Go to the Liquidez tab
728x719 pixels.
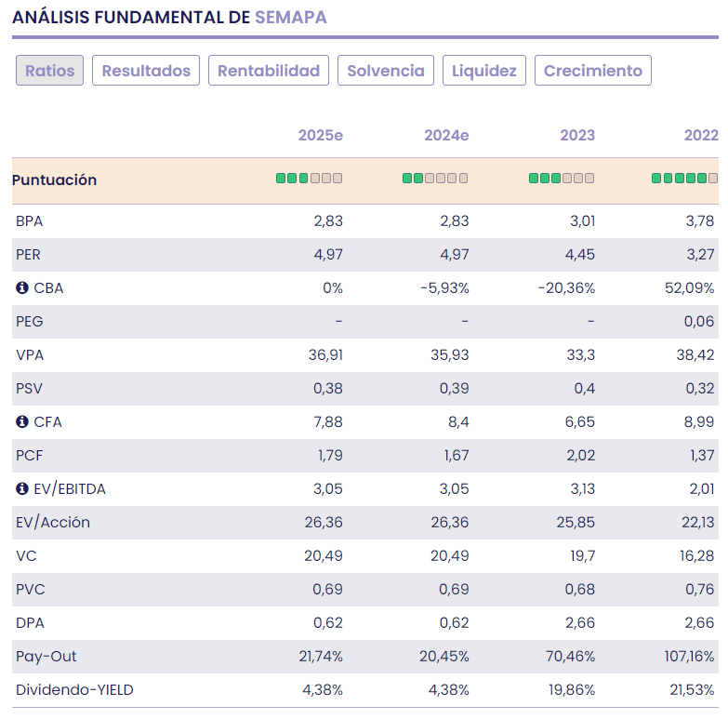(484, 71)
